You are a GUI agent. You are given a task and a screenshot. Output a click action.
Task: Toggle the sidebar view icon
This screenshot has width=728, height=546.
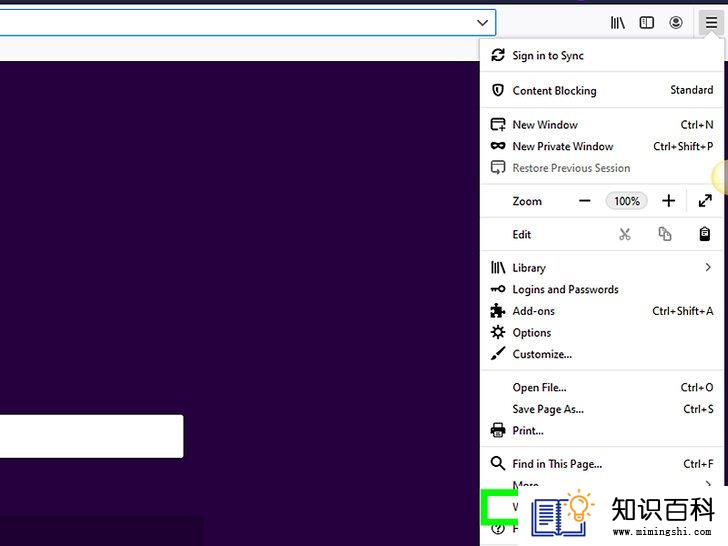(646, 22)
